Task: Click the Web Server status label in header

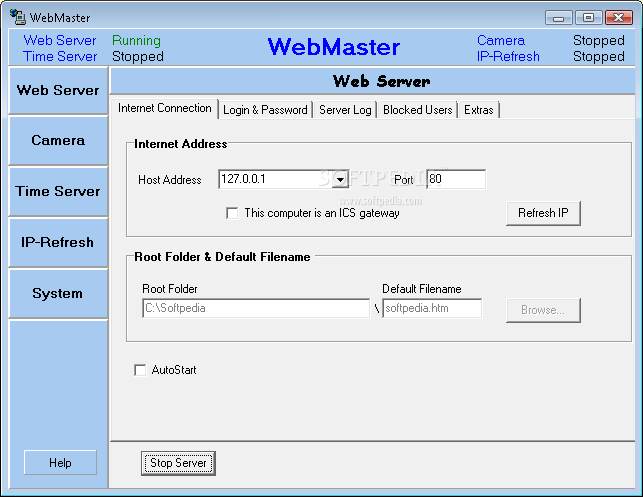Action: point(60,40)
